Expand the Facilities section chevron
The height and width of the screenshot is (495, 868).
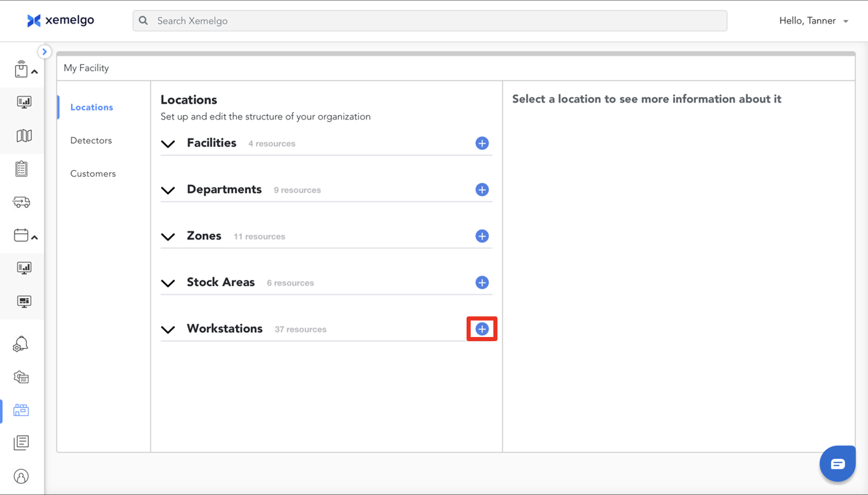[x=168, y=144]
